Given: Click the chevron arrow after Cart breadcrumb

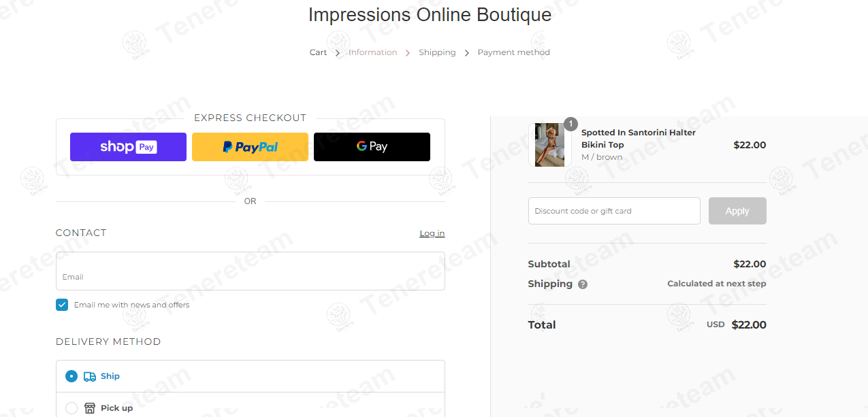Looking at the screenshot, I should click(338, 53).
